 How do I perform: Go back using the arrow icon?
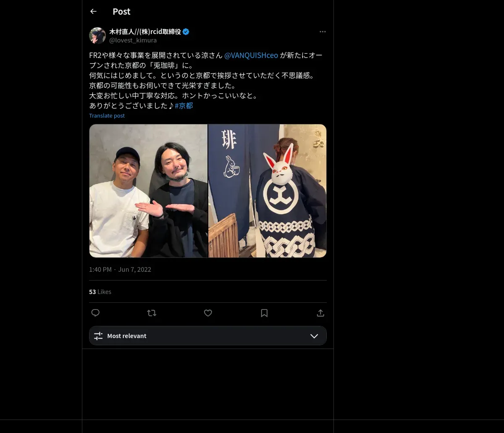click(x=93, y=11)
